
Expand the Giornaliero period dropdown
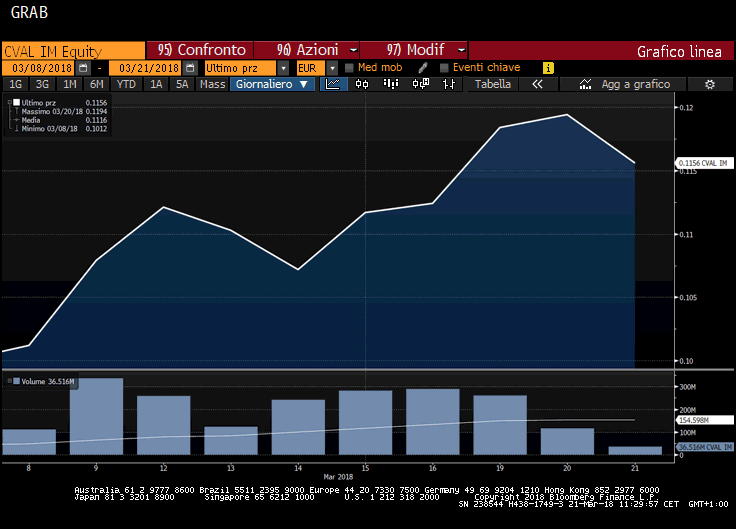[x=273, y=85]
